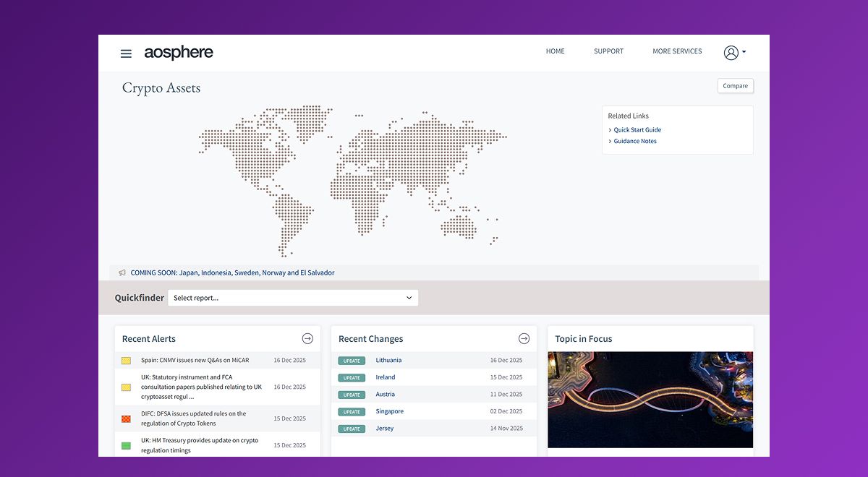Click green flag icon for HM Treasury alert
Viewport: 868px width, 477px height.
coord(126,446)
